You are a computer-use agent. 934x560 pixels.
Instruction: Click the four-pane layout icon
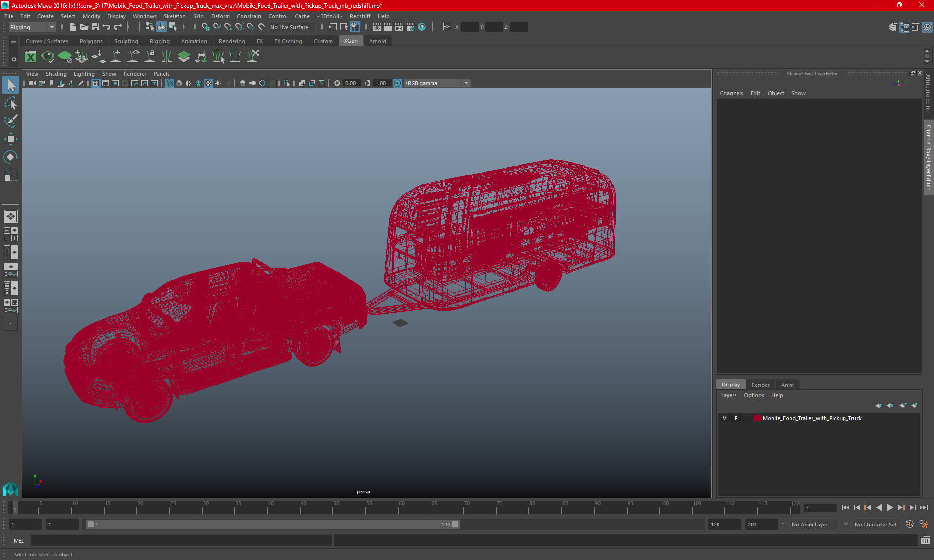click(x=10, y=234)
